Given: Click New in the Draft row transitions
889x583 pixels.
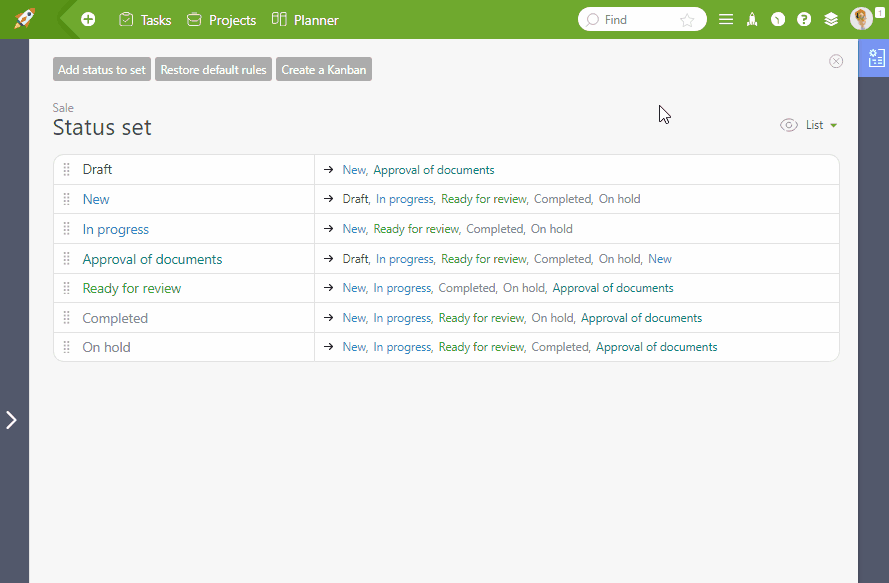Looking at the screenshot, I should click(x=354, y=170).
